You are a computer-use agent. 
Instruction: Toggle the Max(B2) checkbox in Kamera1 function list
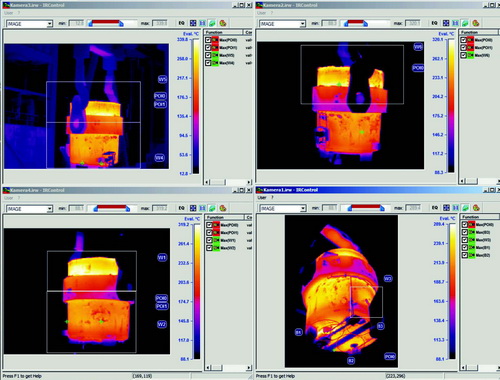(465, 255)
